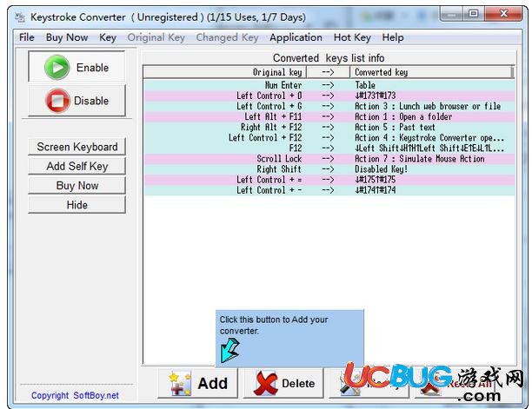The width and height of the screenshot is (532, 409).
Task: Click the Original key column header
Action: pos(225,72)
